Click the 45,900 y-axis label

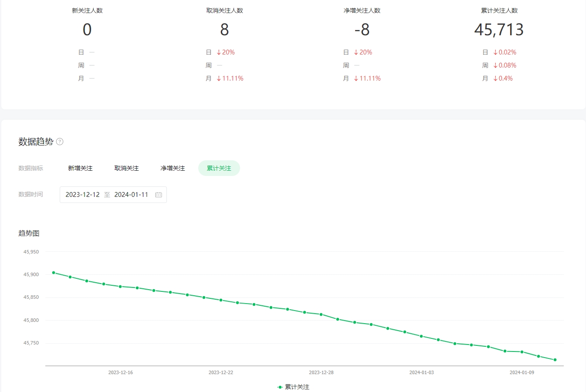click(31, 274)
